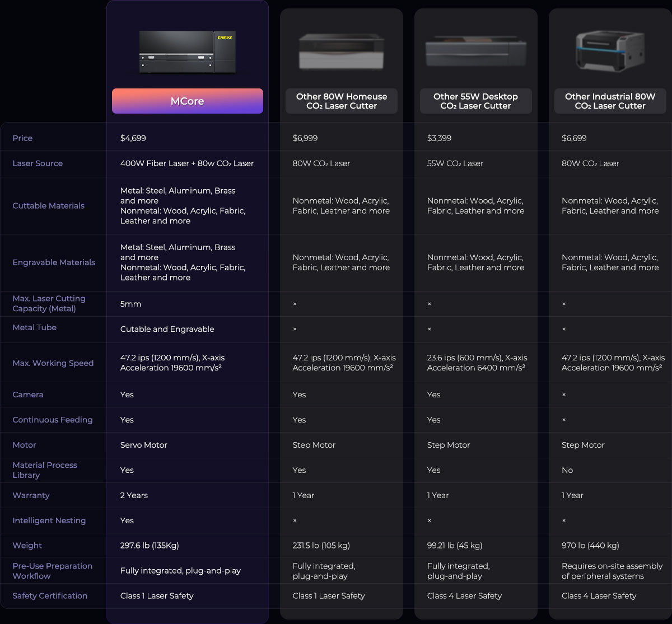Click the 80W Homeuse laser cutter image
This screenshot has height=624, width=672.
click(x=341, y=52)
